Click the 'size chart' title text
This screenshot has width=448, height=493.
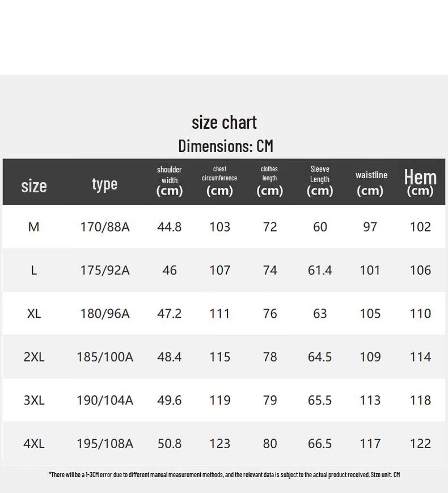224,123
